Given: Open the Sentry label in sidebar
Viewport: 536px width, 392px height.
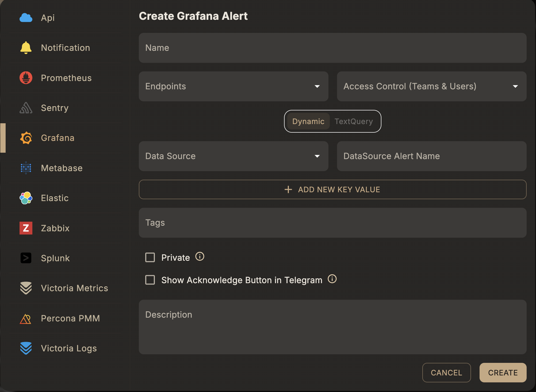Looking at the screenshot, I should tap(55, 108).
